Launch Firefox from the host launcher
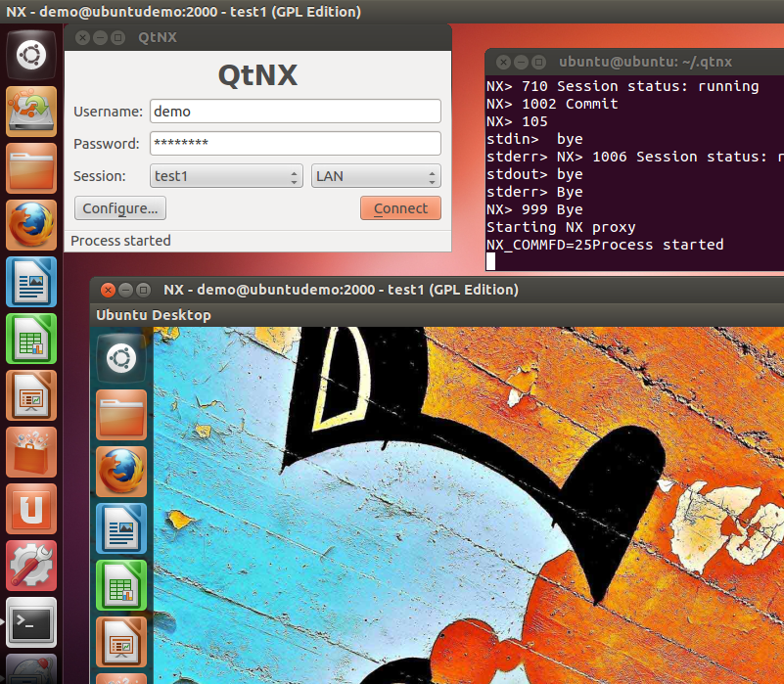The width and height of the screenshot is (784, 684). pyautogui.click(x=30, y=224)
